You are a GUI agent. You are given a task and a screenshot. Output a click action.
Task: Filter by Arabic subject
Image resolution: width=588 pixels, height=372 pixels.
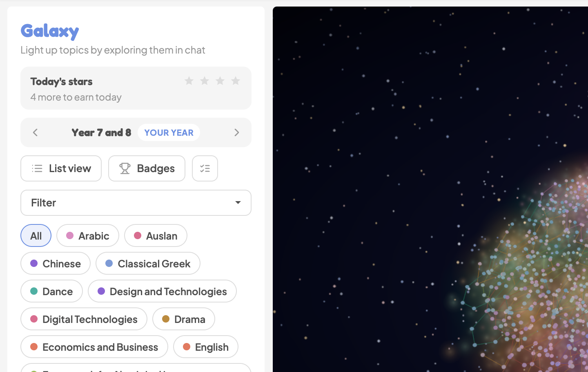coord(88,235)
